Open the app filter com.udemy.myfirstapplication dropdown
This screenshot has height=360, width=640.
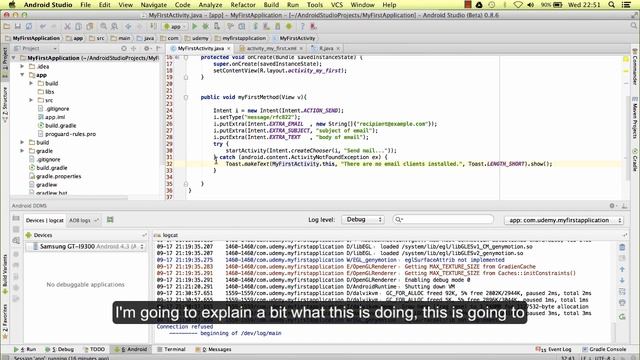coord(564,220)
